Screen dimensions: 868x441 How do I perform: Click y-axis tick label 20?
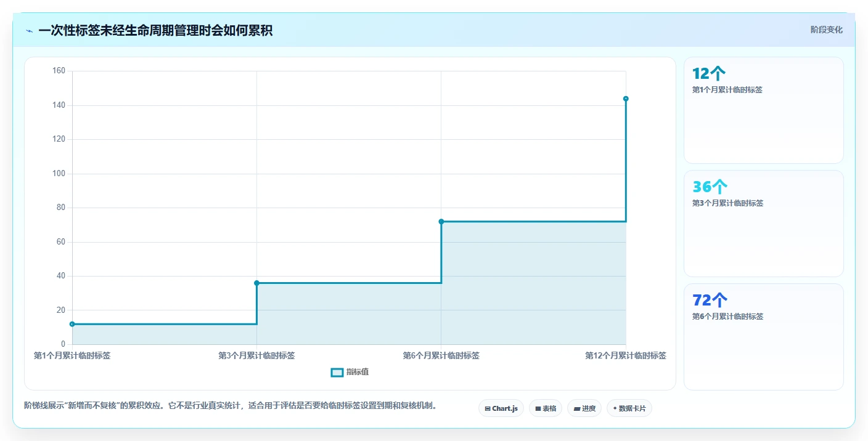[60, 310]
